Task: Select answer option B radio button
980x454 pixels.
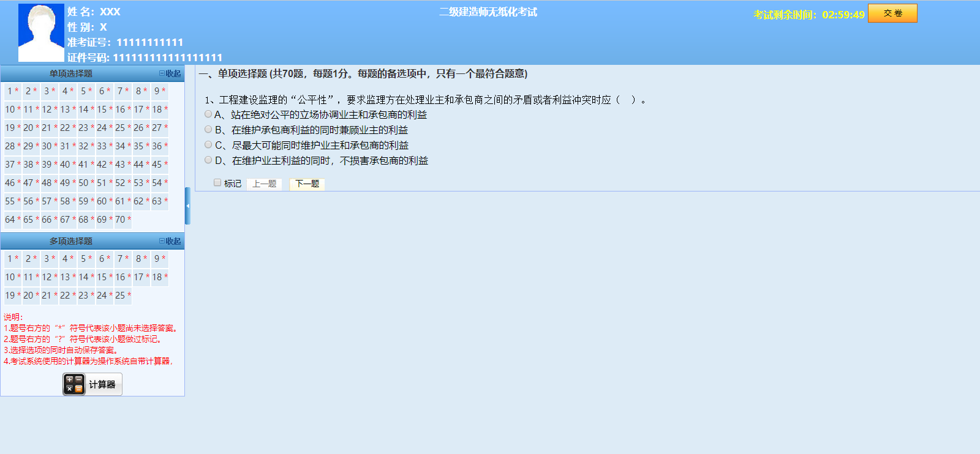Action: coord(208,130)
